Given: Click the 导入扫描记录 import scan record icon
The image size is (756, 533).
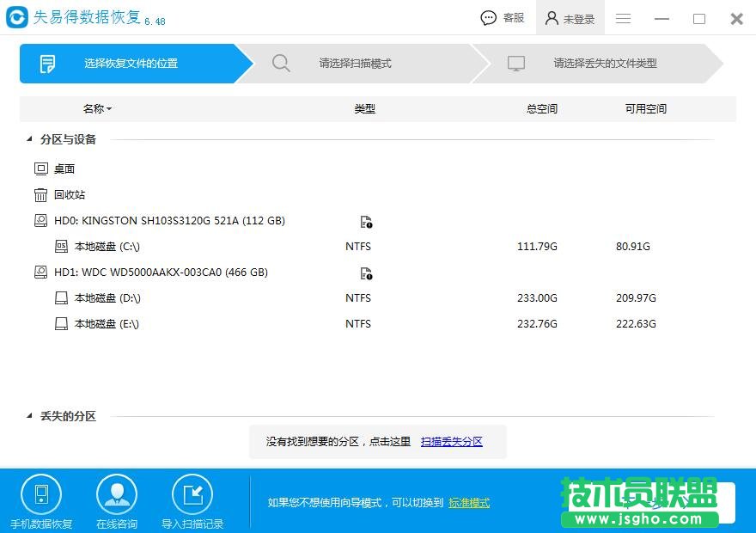Looking at the screenshot, I should coord(192,494).
